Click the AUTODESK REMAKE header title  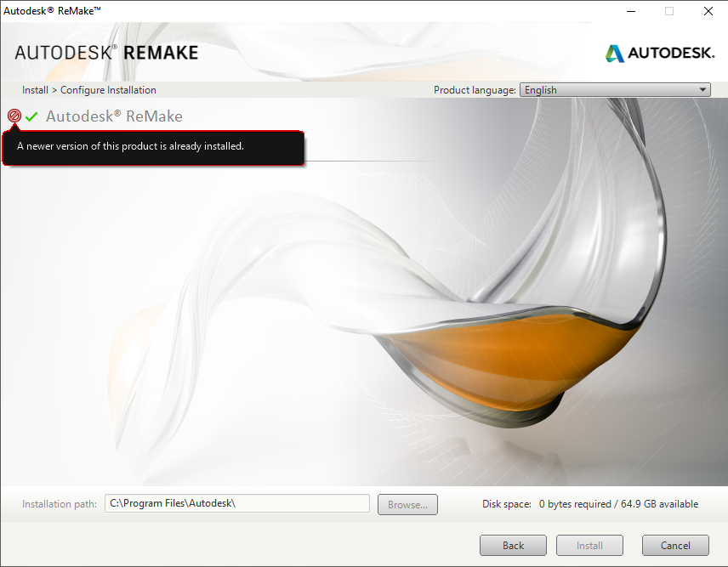tap(106, 53)
